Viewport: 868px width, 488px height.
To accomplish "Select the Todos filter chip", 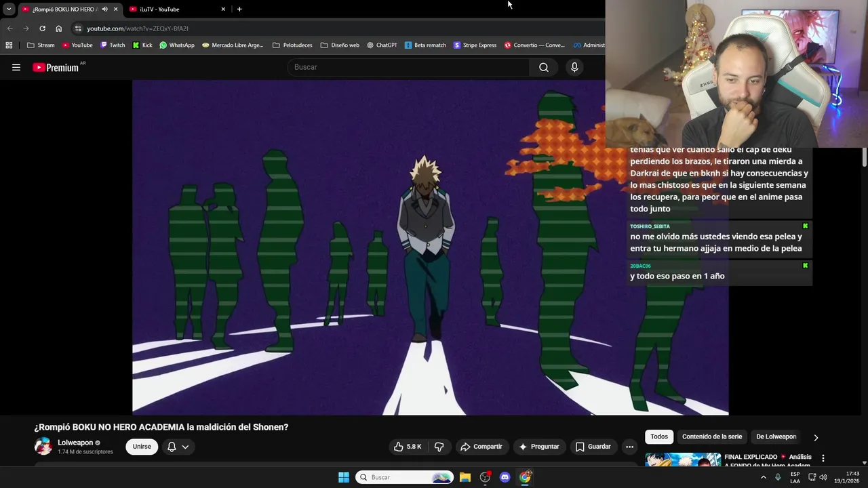I will (659, 436).
